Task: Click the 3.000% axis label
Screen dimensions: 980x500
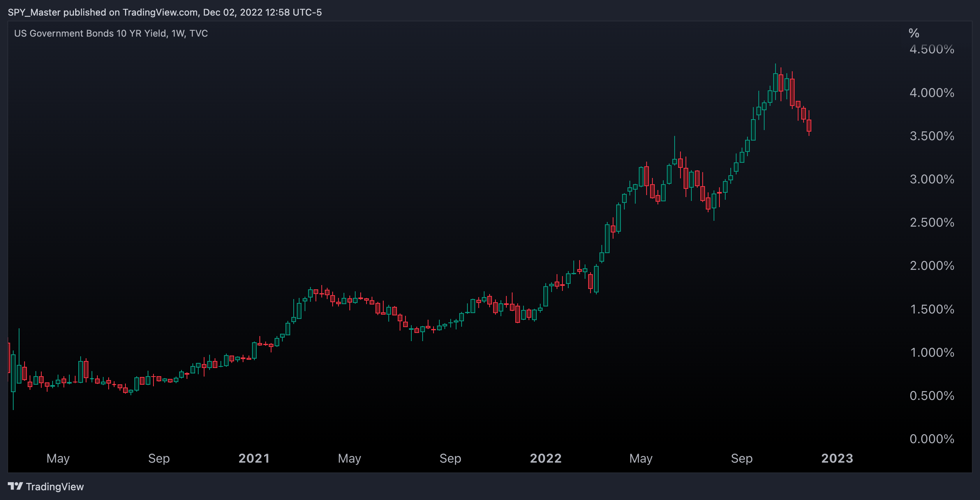Action: 932,179
